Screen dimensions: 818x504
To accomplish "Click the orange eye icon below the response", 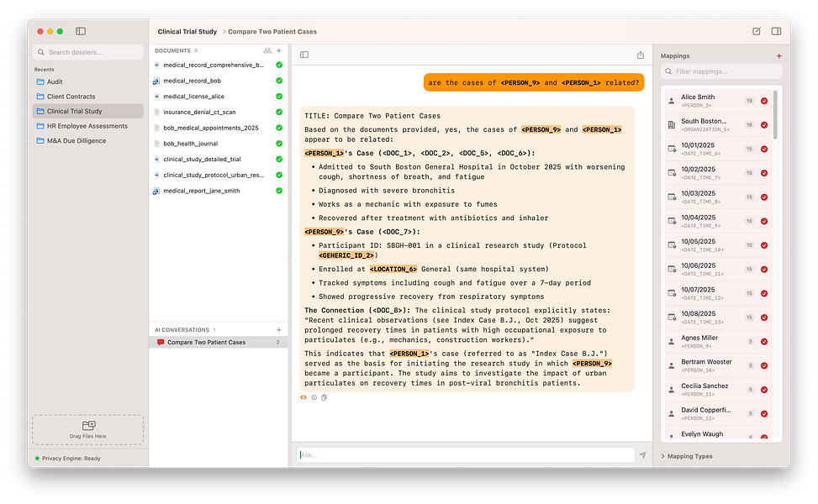I will click(x=303, y=397).
